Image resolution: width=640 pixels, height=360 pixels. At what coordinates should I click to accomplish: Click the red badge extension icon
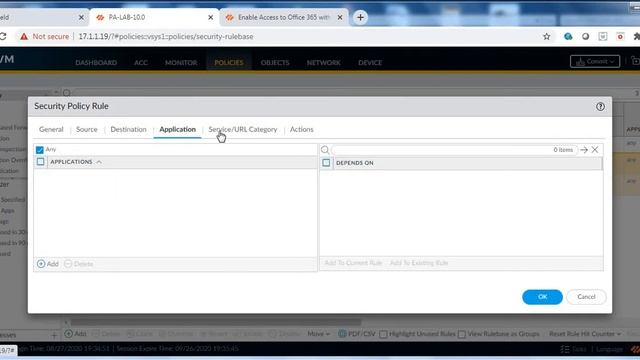point(620,36)
